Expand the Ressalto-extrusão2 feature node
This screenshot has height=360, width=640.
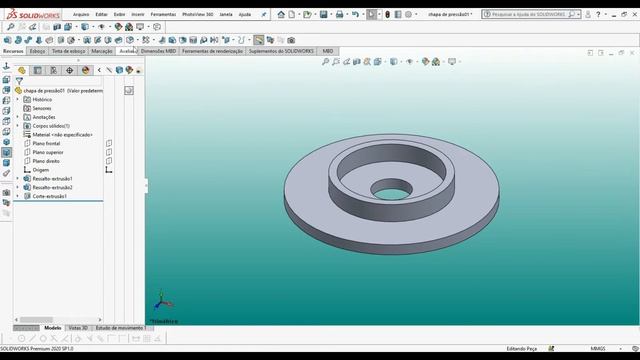pyautogui.click(x=18, y=187)
